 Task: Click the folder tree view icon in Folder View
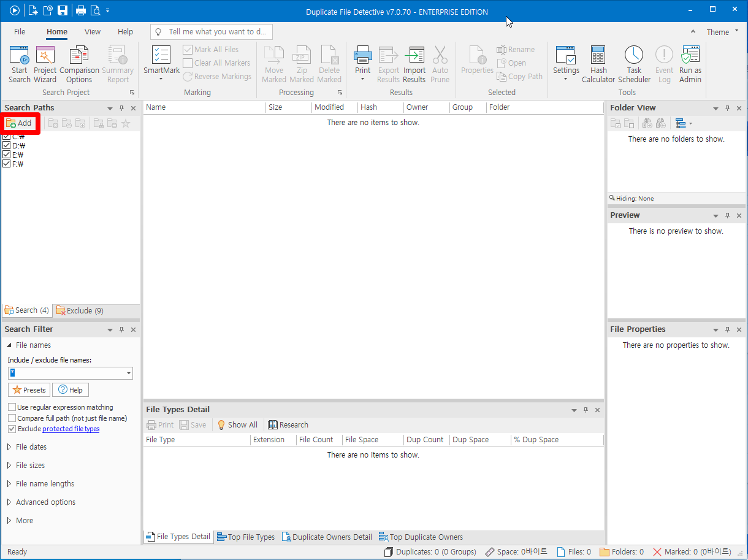click(681, 123)
